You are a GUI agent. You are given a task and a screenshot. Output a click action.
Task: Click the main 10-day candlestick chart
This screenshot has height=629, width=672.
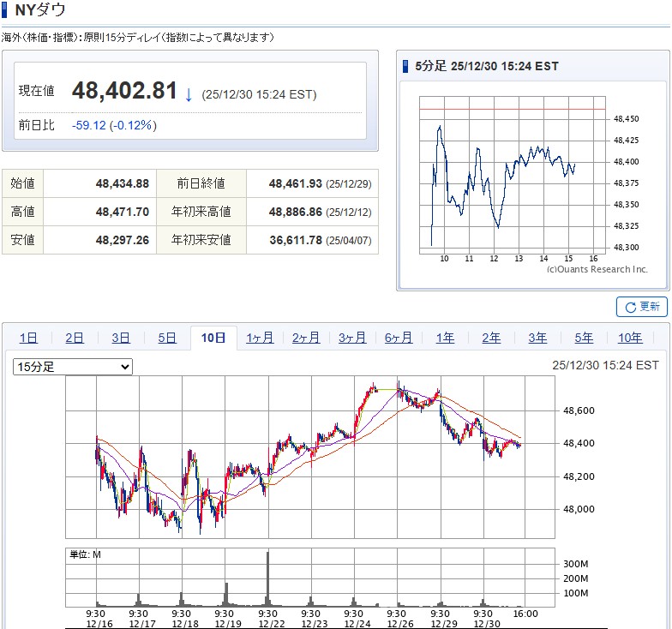[x=310, y=458]
